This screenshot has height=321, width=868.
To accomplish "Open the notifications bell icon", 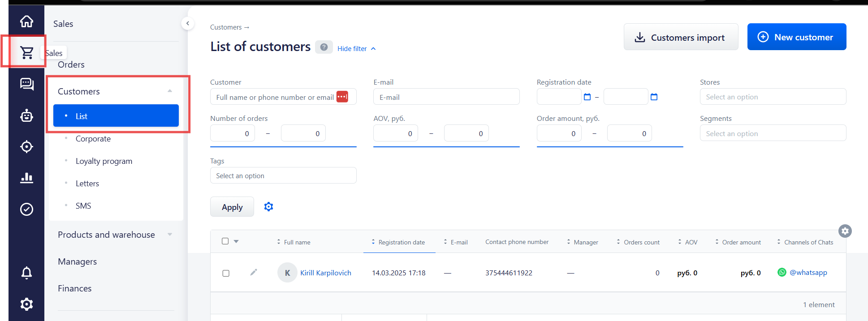I will click(x=26, y=273).
